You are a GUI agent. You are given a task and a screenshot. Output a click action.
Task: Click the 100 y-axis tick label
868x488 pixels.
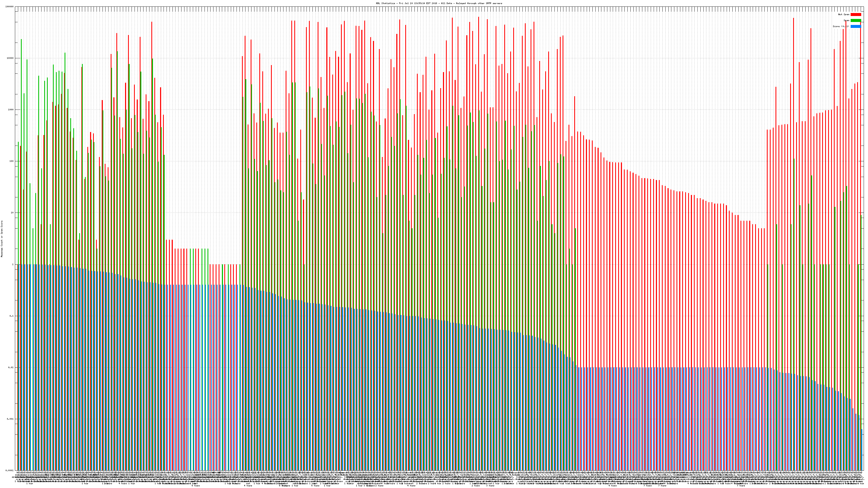tap(12, 161)
